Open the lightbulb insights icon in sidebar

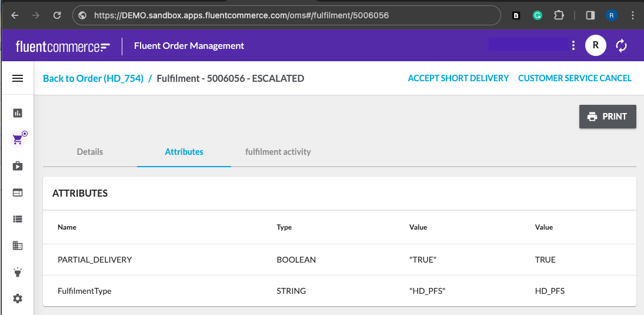click(18, 272)
